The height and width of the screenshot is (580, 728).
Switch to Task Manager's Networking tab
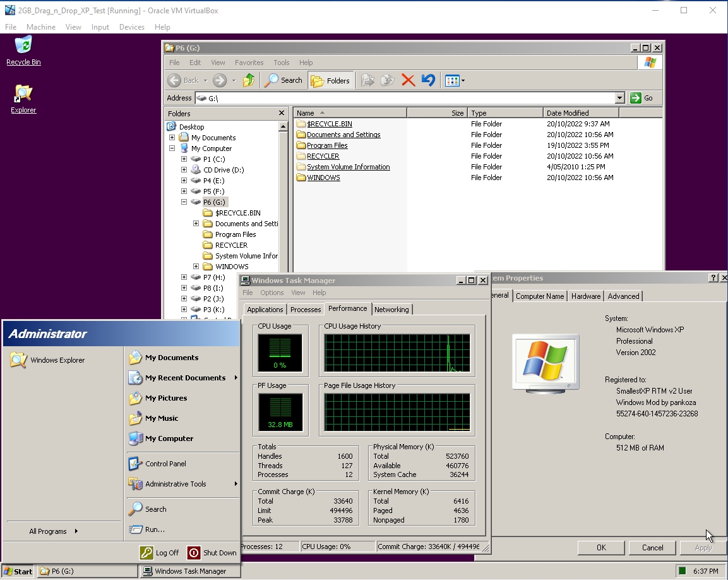click(391, 310)
